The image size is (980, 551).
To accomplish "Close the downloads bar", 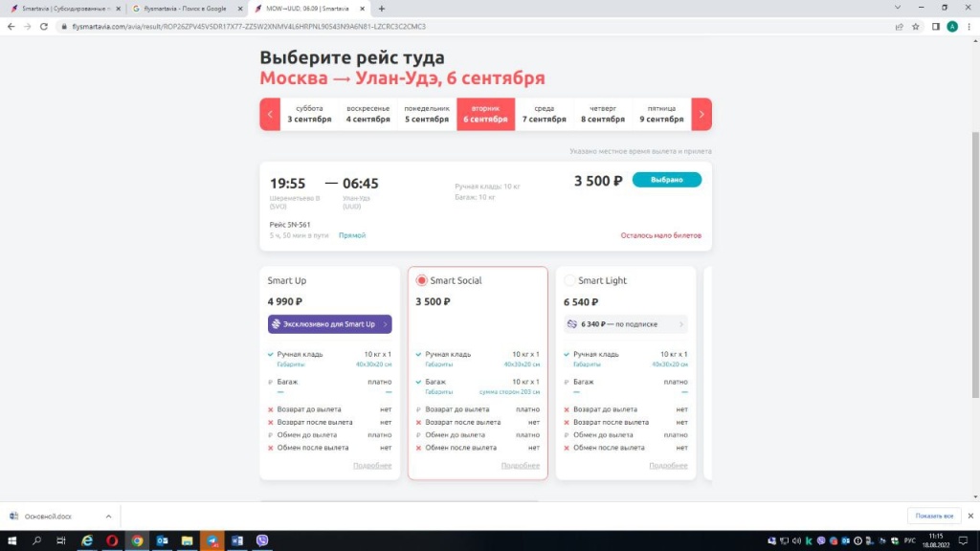I will click(970, 516).
